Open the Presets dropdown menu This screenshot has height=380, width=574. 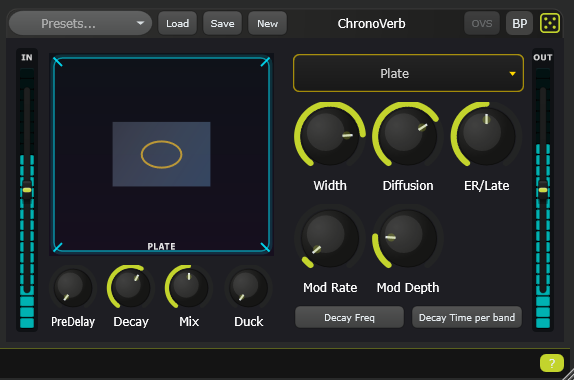point(80,23)
